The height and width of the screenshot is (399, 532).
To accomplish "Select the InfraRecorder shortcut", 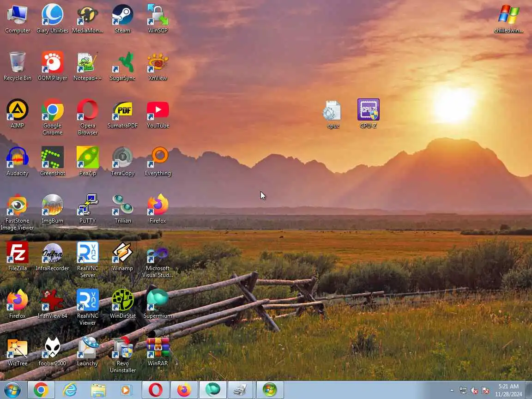I will (52, 256).
